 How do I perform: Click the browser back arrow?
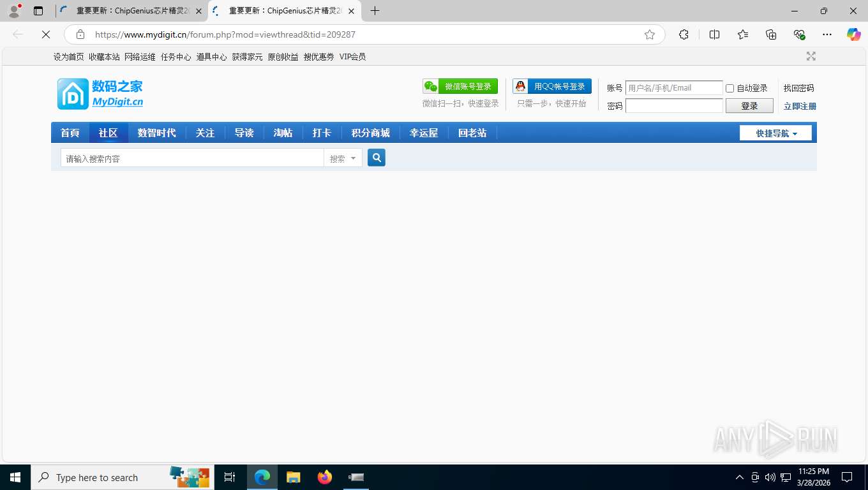(18, 34)
